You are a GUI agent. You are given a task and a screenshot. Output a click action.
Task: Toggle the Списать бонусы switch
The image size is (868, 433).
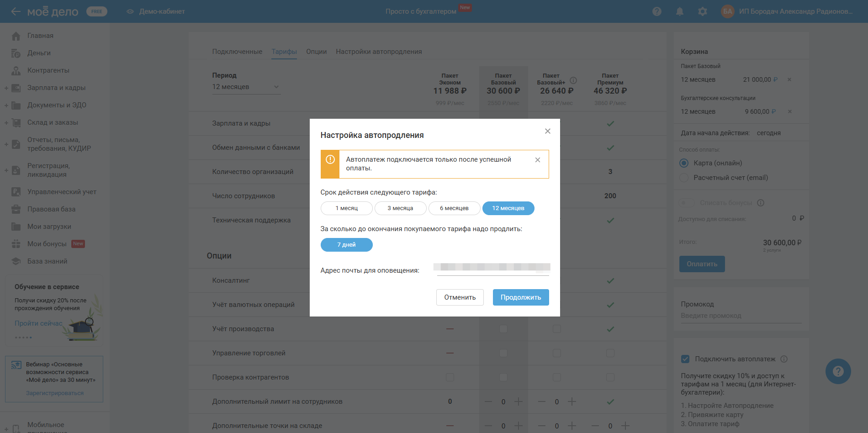pos(687,203)
